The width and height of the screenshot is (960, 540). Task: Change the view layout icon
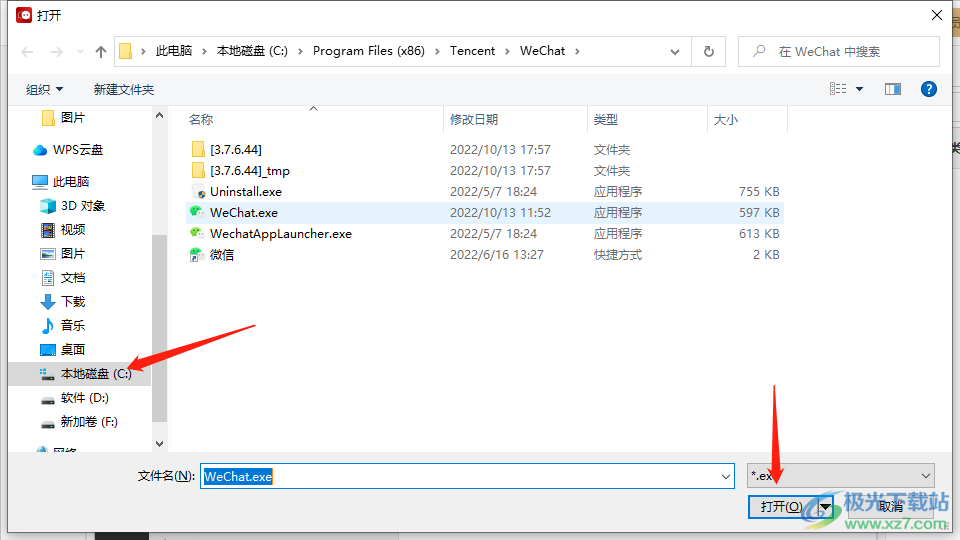[838, 89]
